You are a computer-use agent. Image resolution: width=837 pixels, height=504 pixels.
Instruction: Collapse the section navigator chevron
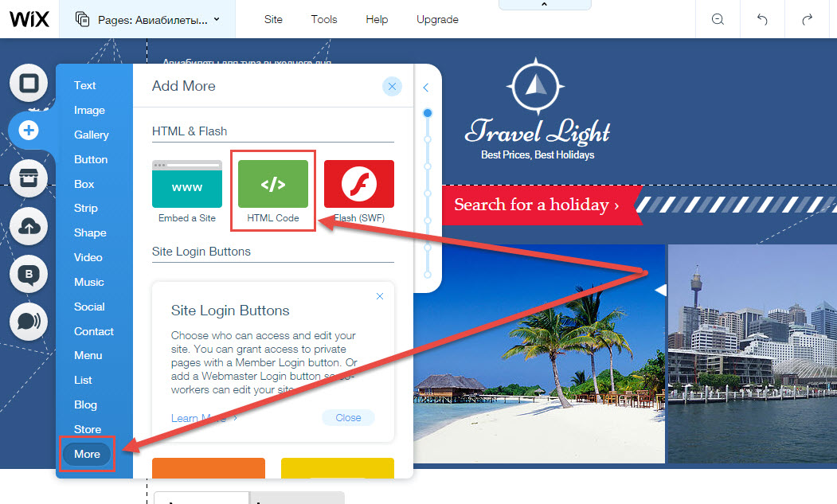[425, 88]
